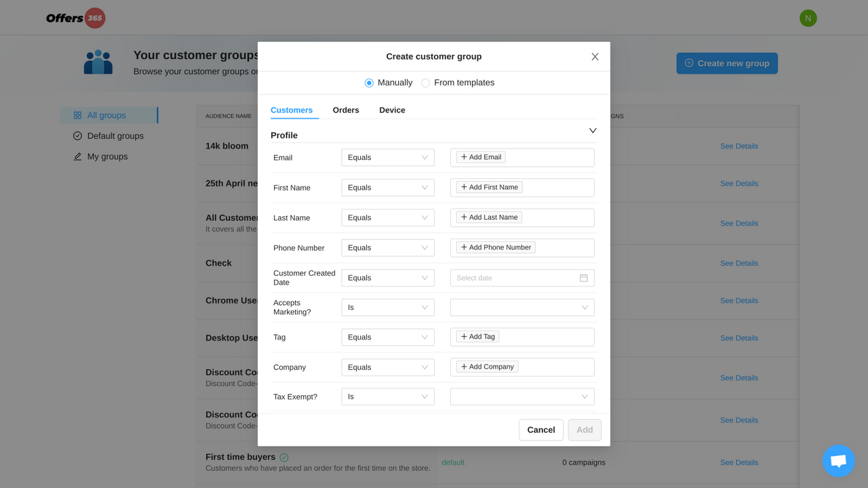Image resolution: width=868 pixels, height=488 pixels.
Task: Select the From templates radio option
Action: tap(425, 83)
